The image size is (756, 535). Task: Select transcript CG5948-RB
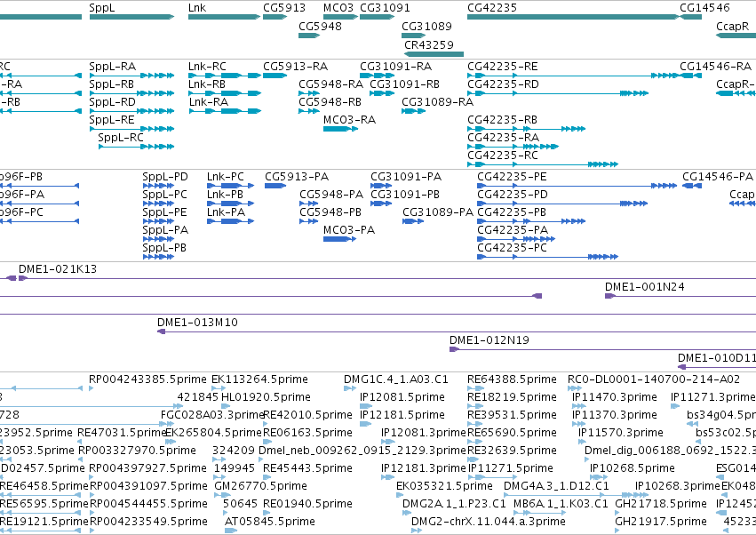point(330,102)
